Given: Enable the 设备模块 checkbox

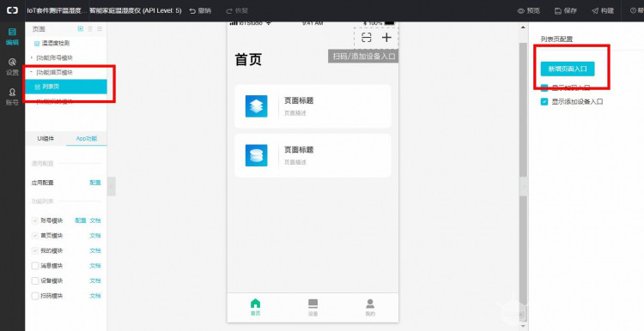Looking at the screenshot, I should [x=35, y=281].
